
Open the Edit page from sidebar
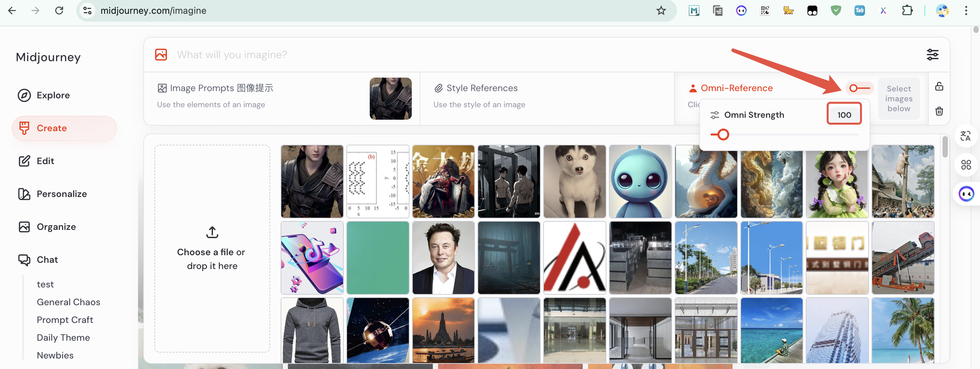pyautogui.click(x=45, y=161)
